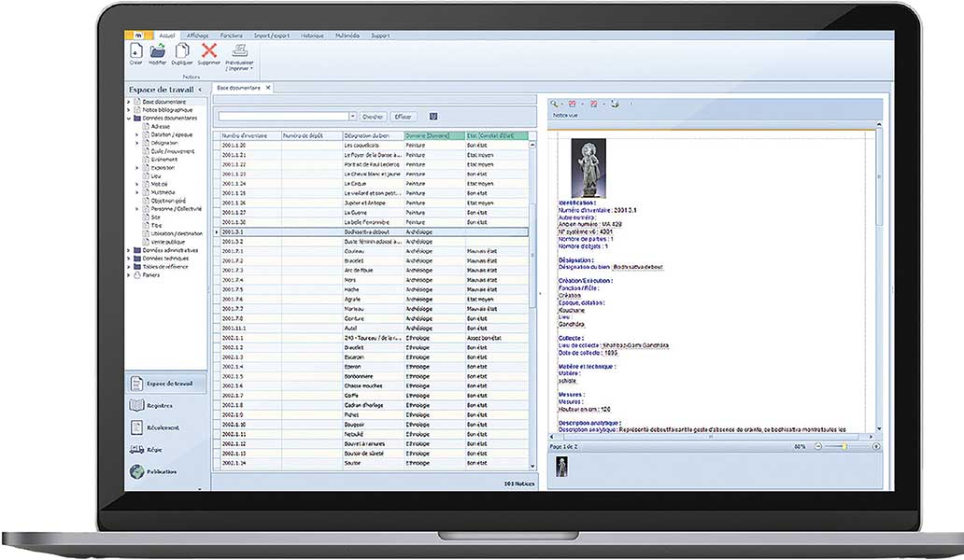
Task: Open the Régie module
Action: 146,450
